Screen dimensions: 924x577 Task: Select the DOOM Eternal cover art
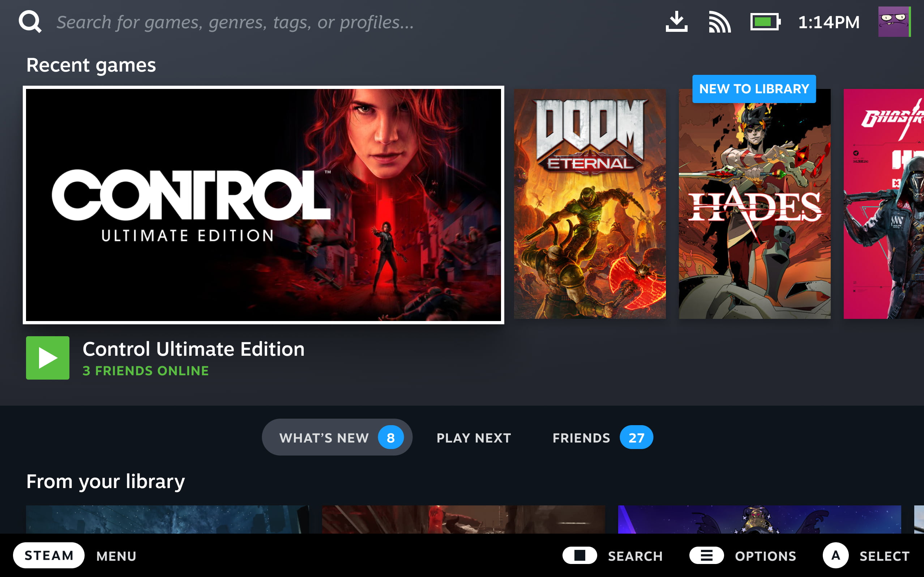591,204
